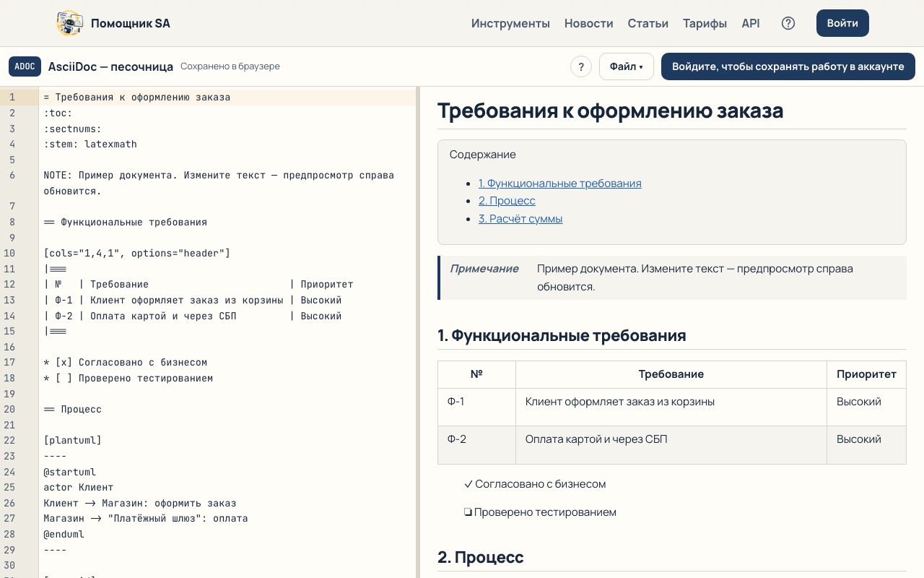The width and height of the screenshot is (924, 578).
Task: Click the Помощник SA robot logo
Action: (70, 23)
